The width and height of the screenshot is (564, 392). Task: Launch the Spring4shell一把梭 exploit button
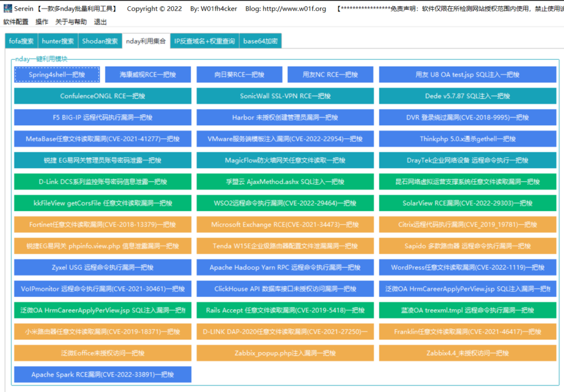(57, 75)
